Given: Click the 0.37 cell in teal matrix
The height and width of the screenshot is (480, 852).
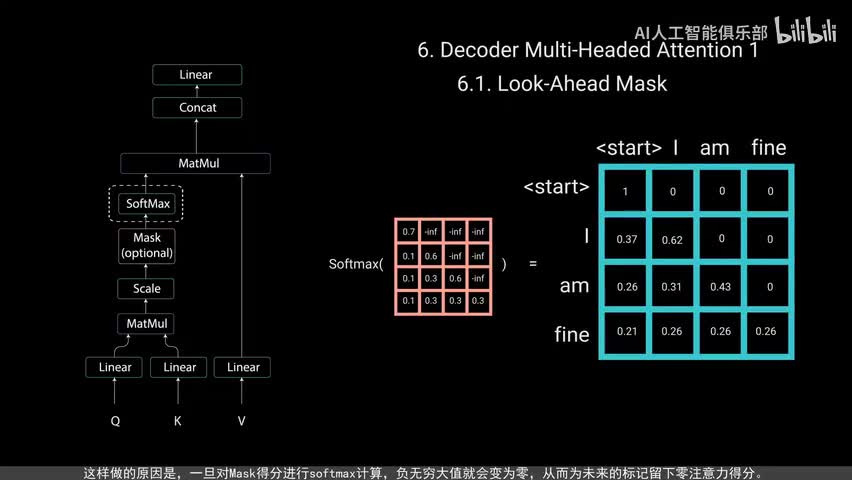Looking at the screenshot, I should click(626, 240).
